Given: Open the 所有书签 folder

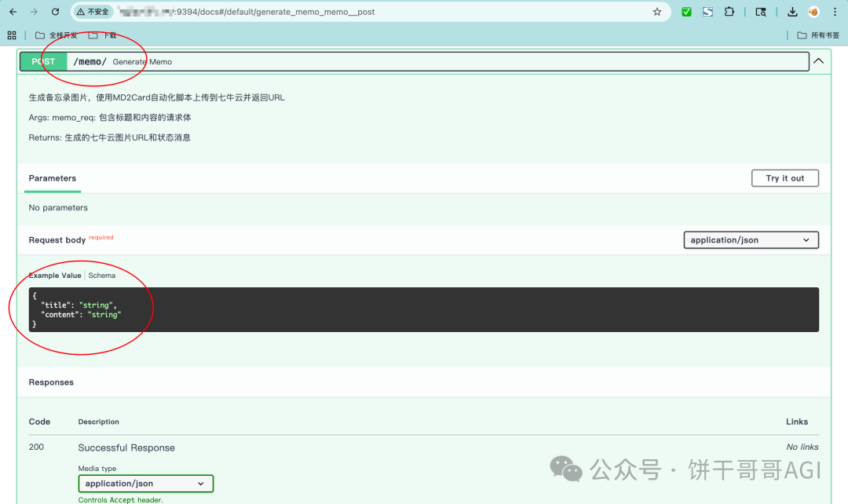Looking at the screenshot, I should (x=818, y=35).
